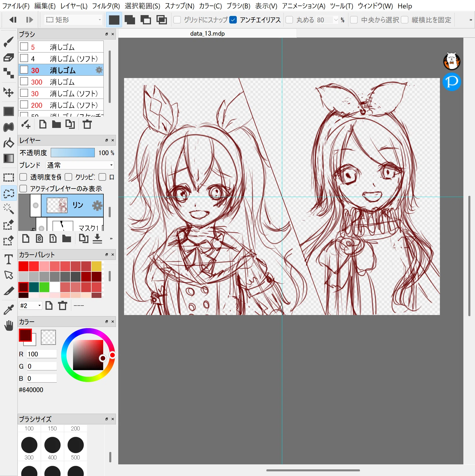Viewport: 475px width, 476px height.
Task: Open the Animation (アニメーション) menu
Action: click(x=304, y=6)
